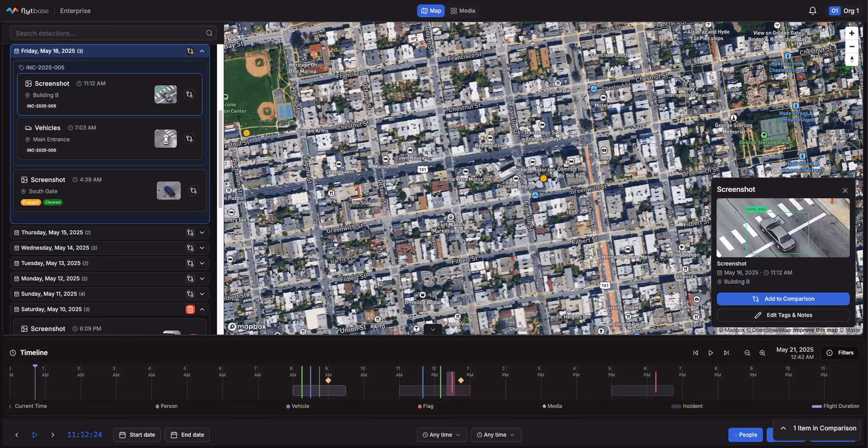Viewport: 868px width, 448px height.
Task: Click the Flagged tag on South Gate
Action: [31, 202]
